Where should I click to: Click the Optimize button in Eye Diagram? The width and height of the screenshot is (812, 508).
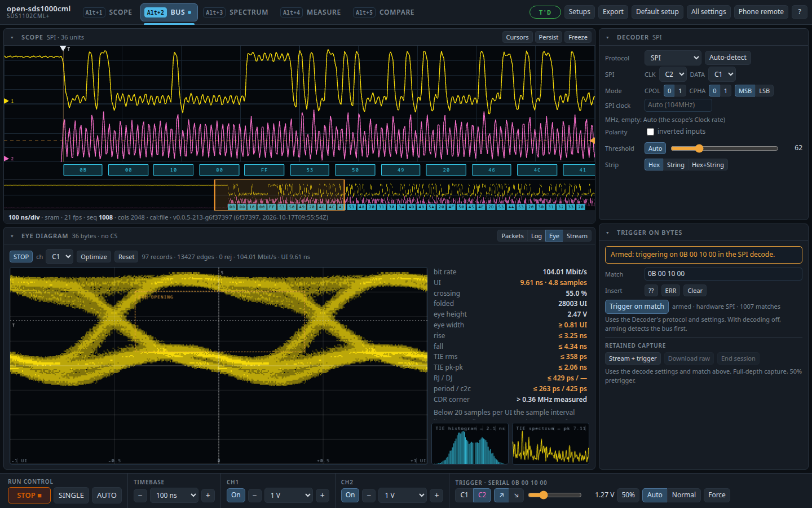point(94,257)
